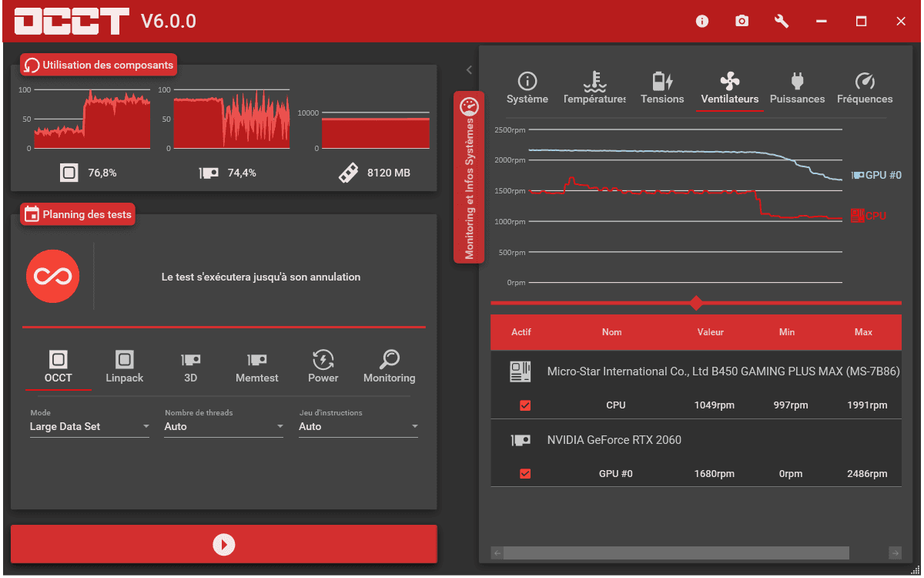
Task: Click the Nom column header
Action: click(612, 332)
